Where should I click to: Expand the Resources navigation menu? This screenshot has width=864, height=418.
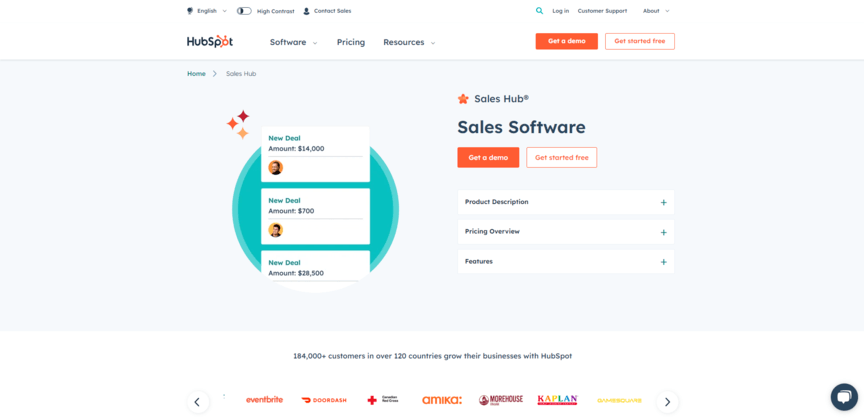(409, 42)
